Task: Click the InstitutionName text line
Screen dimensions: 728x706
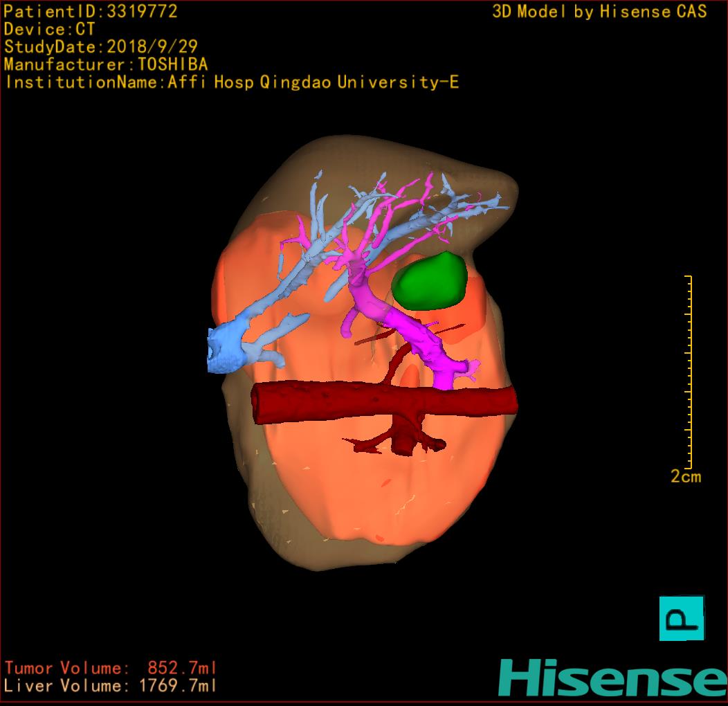Action: pos(232,82)
